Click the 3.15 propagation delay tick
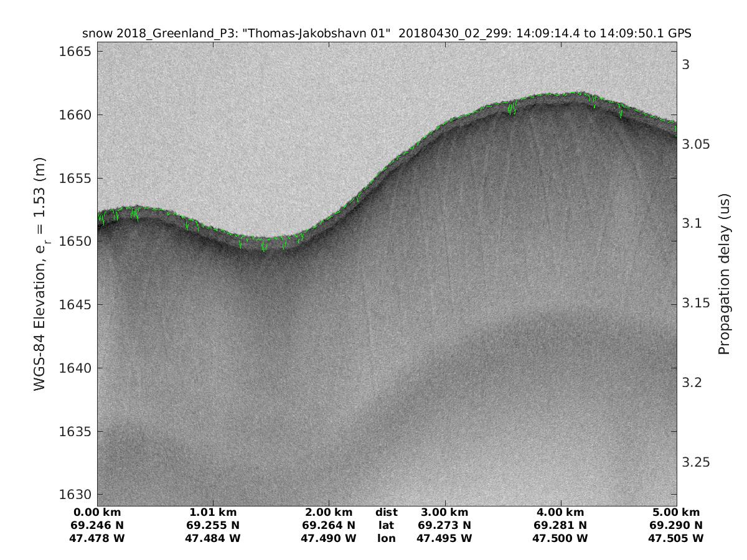 coord(697,303)
